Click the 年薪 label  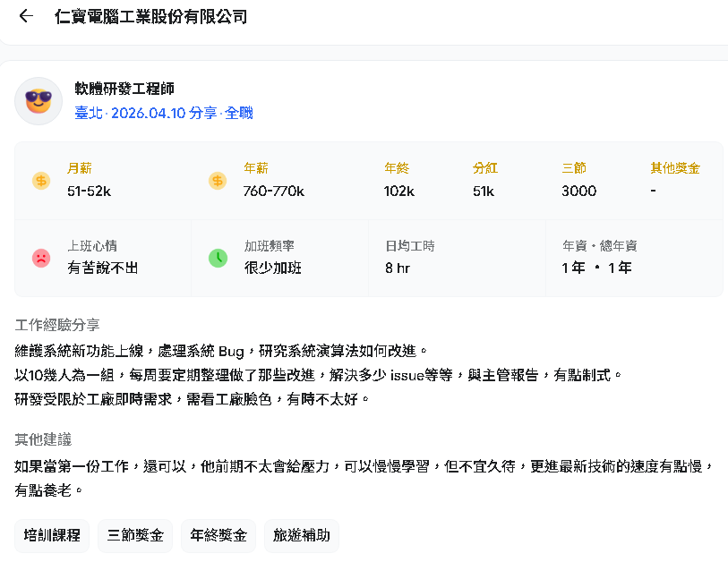pyautogui.click(x=256, y=168)
